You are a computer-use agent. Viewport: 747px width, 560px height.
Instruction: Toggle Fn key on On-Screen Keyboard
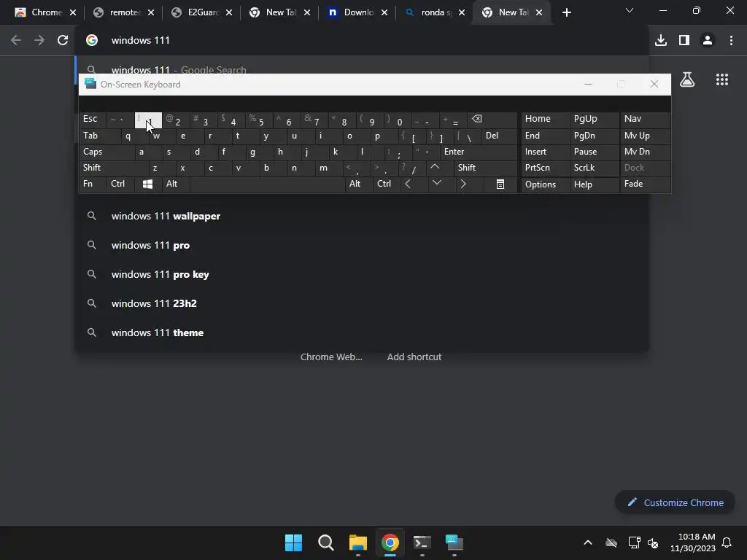pos(93,184)
